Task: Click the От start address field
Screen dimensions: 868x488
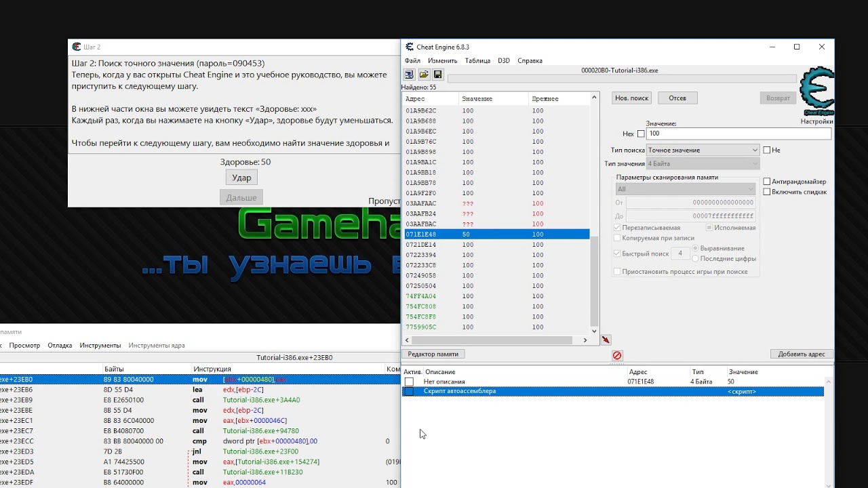Action: (690, 203)
